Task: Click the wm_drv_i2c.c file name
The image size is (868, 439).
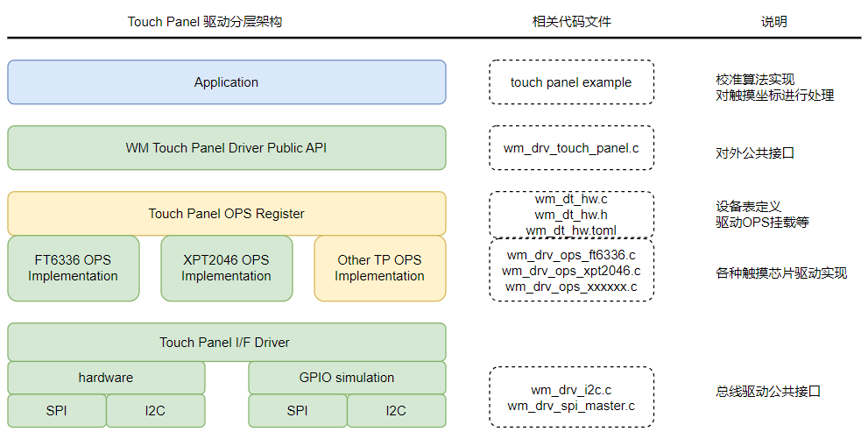Action: coord(571,390)
